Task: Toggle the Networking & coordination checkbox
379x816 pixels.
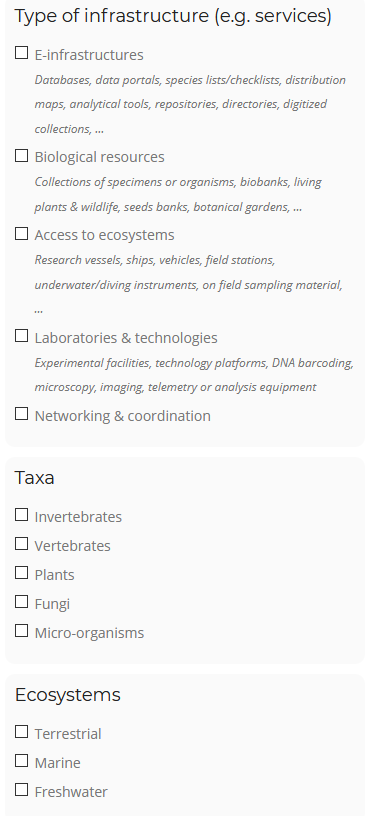Action: pos(21,414)
